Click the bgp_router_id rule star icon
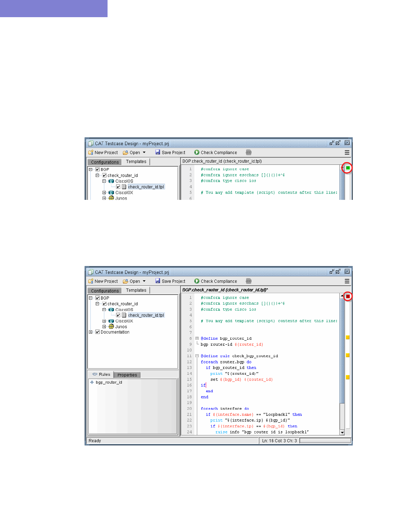This screenshot has width=398, height=532. click(x=92, y=382)
